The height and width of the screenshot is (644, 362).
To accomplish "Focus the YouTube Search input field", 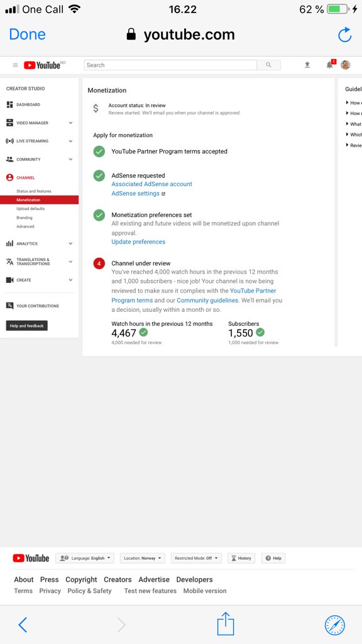I will click(170, 65).
